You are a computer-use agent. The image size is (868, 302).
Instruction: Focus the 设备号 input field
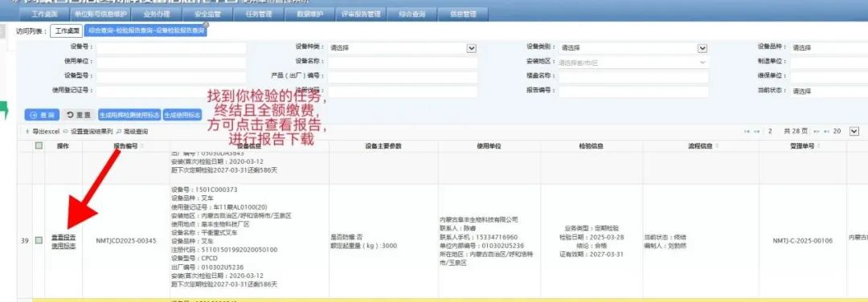(x=172, y=48)
